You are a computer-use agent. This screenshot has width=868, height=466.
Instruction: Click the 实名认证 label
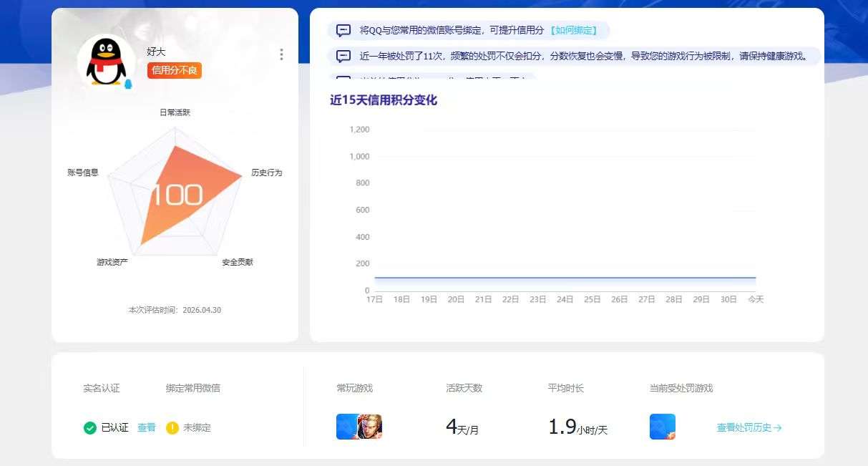pos(102,388)
